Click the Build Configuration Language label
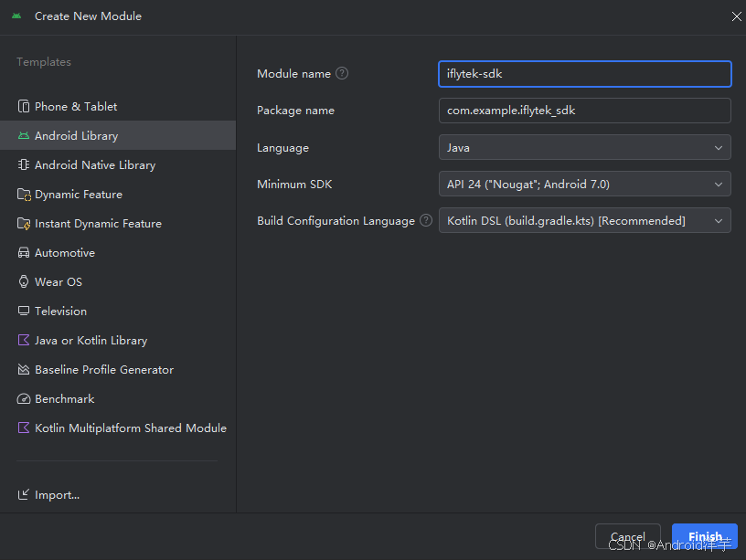746x560 pixels. coord(336,221)
